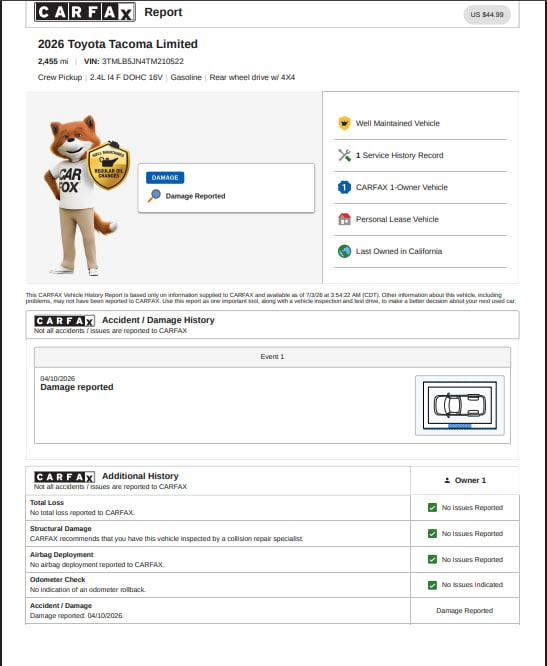
Task: Click the 'Report' word beside the header logo
Action: 163,12
